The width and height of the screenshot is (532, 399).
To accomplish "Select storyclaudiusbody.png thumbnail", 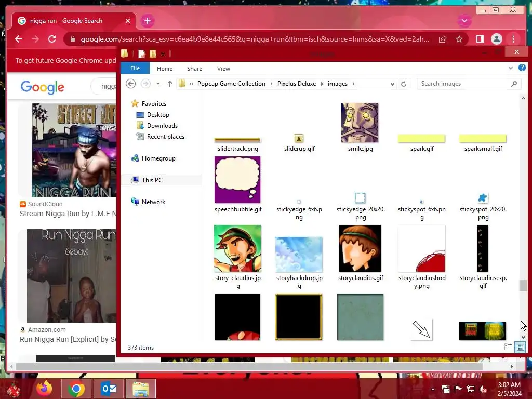I will (421, 248).
